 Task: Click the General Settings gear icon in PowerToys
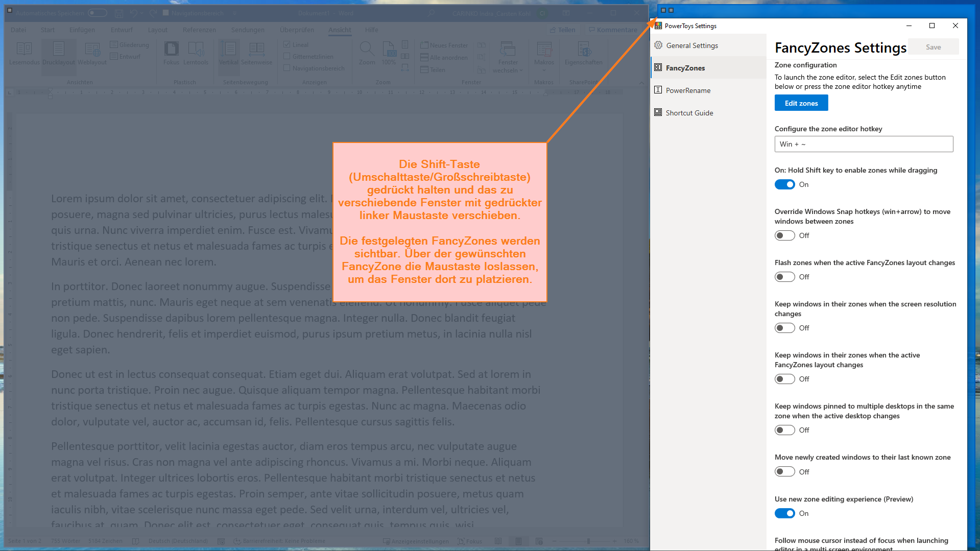tap(658, 45)
